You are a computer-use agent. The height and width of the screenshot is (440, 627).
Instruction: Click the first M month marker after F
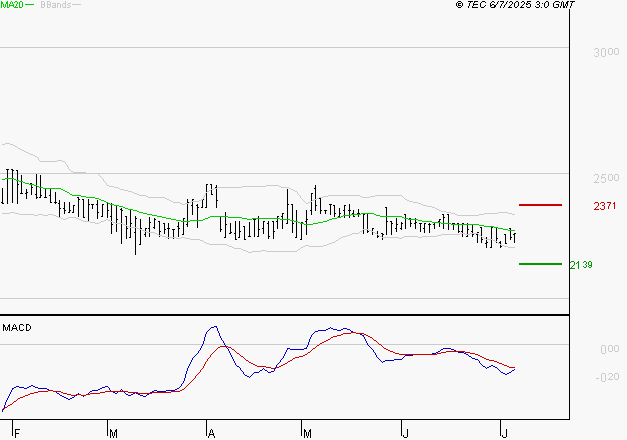[x=113, y=432]
